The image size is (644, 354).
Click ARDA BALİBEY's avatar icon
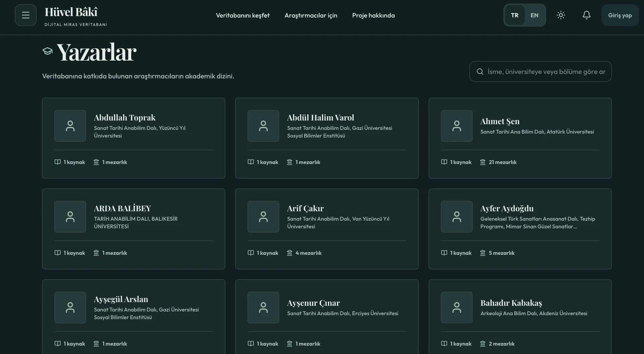click(70, 217)
